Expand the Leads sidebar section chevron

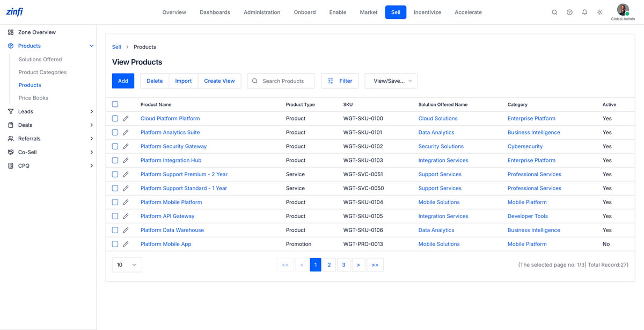[91, 111]
